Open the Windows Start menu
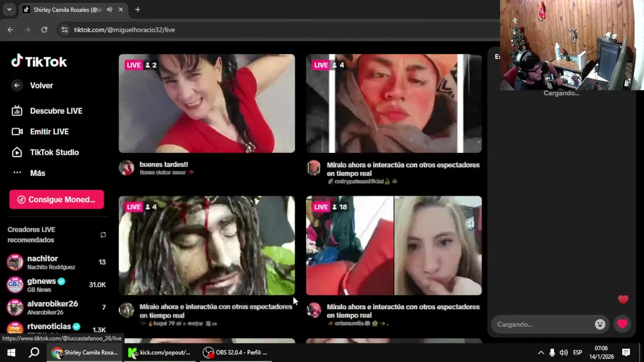The height and width of the screenshot is (362, 644). [x=11, y=352]
